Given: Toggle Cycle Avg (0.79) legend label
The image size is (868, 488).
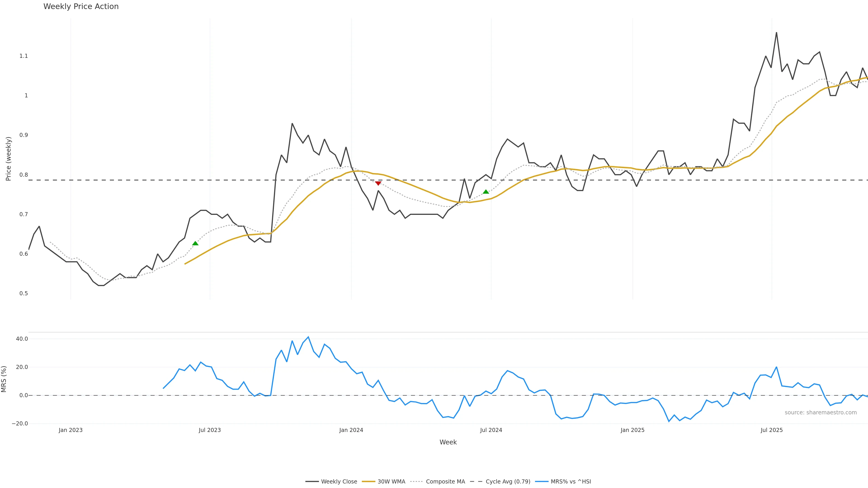Looking at the screenshot, I should coord(508,482).
